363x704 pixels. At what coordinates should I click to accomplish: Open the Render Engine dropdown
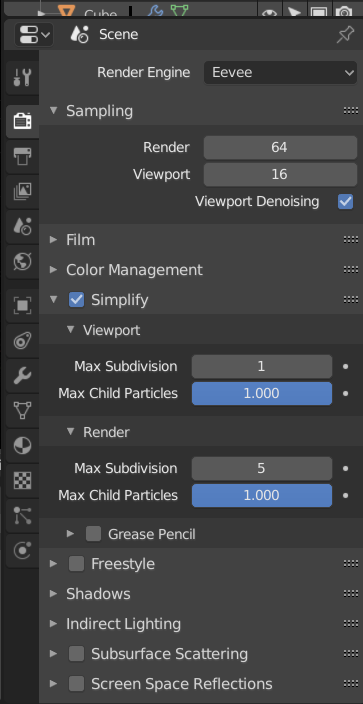(280, 72)
